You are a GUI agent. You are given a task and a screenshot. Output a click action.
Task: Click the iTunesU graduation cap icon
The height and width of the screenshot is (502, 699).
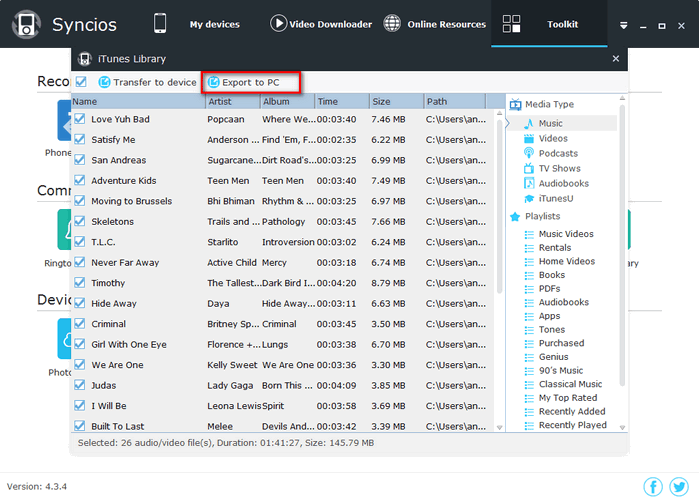point(529,198)
